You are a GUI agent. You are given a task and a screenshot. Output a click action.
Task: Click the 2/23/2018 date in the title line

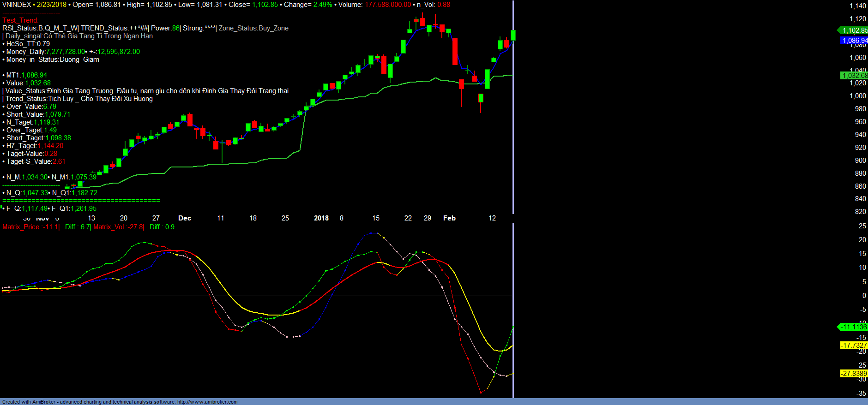[52, 5]
